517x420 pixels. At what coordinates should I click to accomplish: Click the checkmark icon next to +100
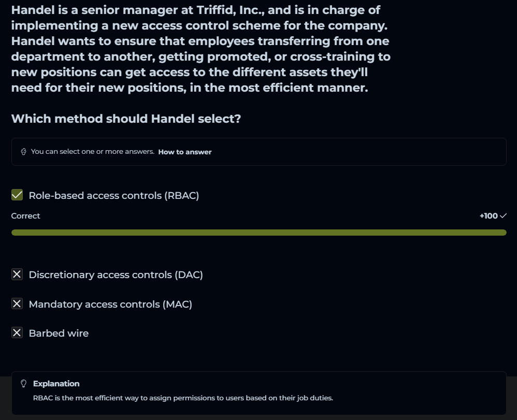503,216
